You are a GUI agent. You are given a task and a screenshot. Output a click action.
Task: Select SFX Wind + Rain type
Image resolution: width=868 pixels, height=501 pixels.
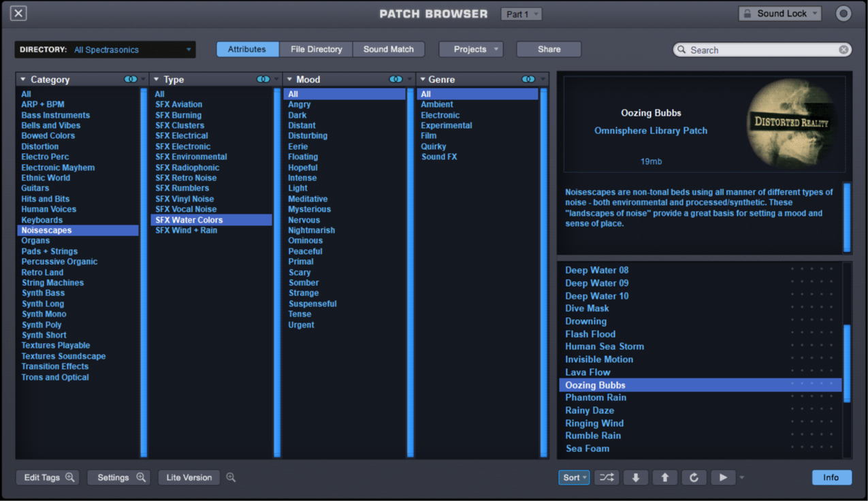(187, 230)
